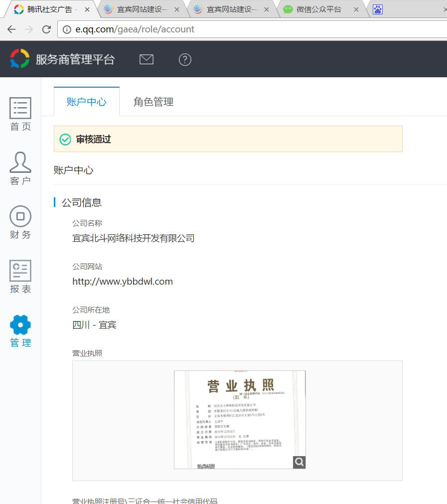Open the message envelope icon in header

click(147, 59)
